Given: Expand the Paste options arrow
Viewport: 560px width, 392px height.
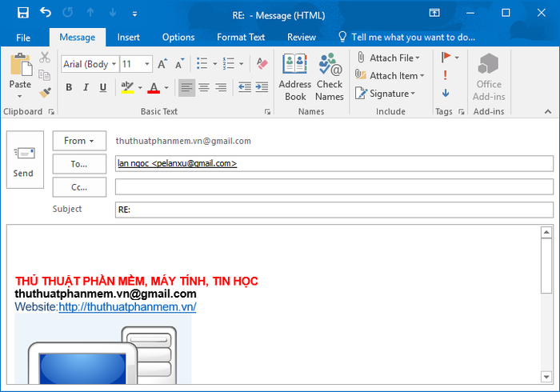Looking at the screenshot, I should [20, 96].
